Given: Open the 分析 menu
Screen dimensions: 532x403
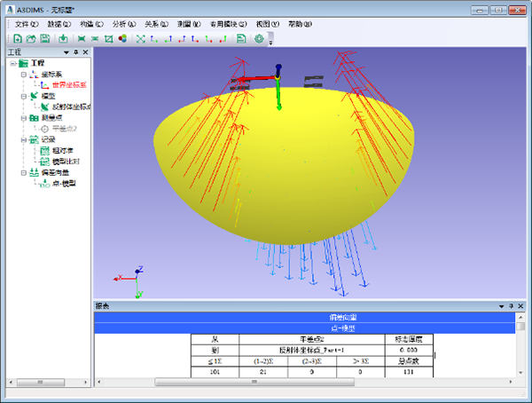Looking at the screenshot, I should click(124, 24).
